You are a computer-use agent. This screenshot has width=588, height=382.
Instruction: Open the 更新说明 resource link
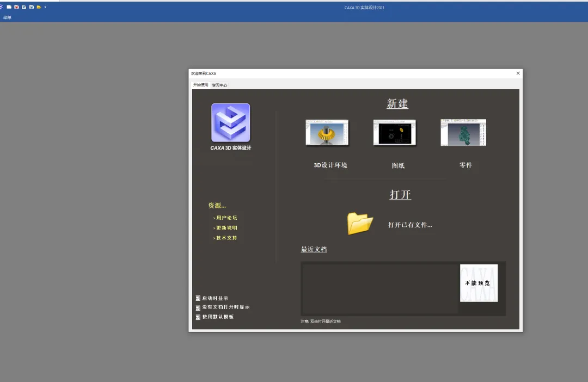(x=225, y=228)
